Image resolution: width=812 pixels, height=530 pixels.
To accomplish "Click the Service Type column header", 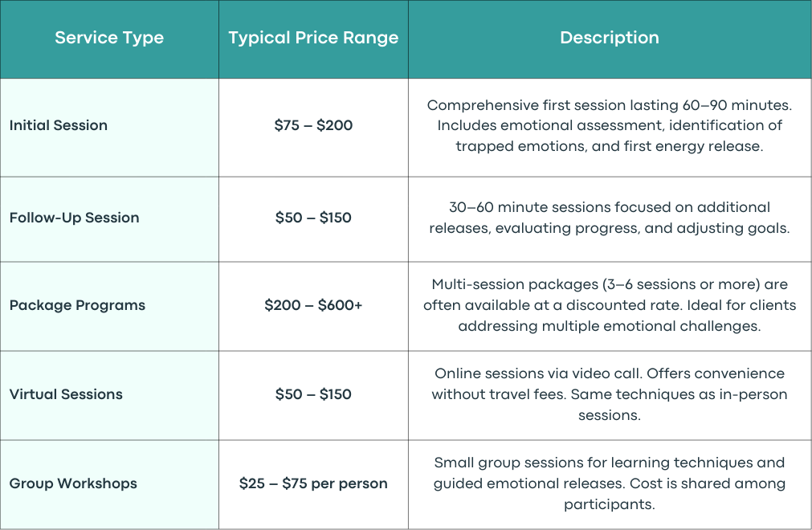I will (109, 38).
